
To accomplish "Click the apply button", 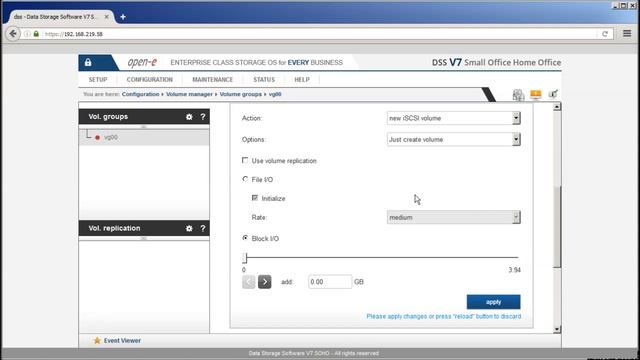I will pyautogui.click(x=493, y=302).
